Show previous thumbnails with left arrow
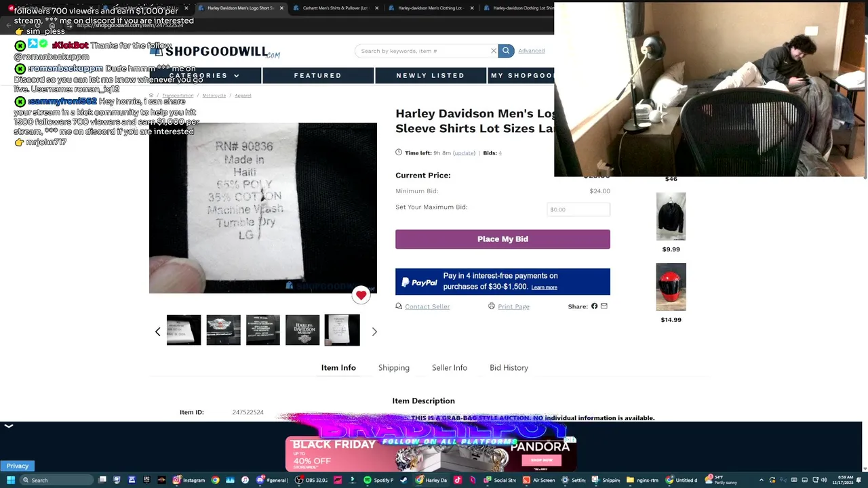 157,331
